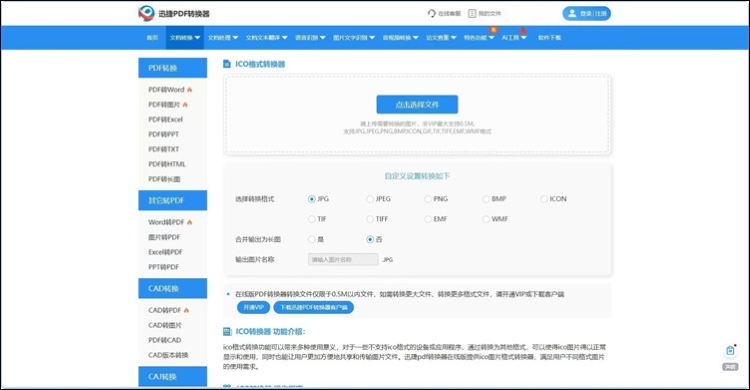Select JPG output format

pos(312,199)
